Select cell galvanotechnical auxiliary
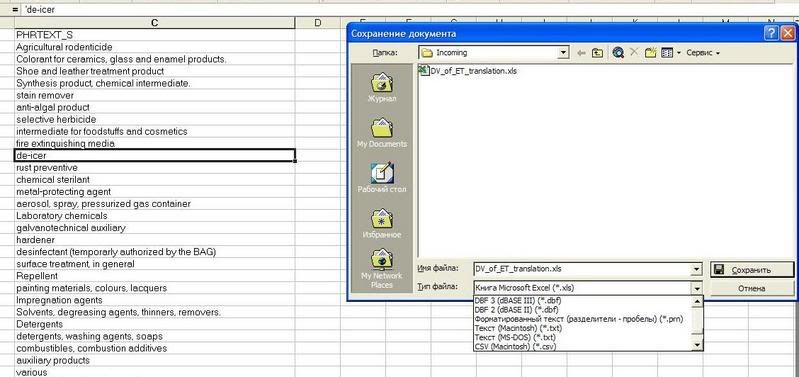The width and height of the screenshot is (799, 377). pos(154,228)
